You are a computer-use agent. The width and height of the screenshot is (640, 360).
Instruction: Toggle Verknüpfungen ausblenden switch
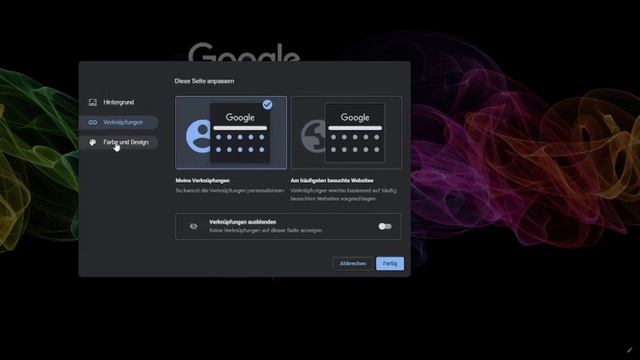pyautogui.click(x=384, y=227)
